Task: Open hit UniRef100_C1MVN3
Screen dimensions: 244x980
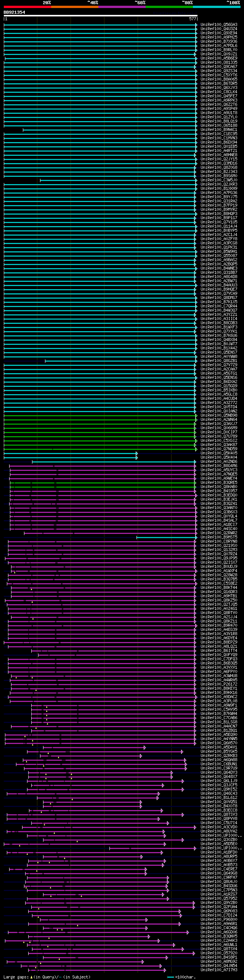Action: click(x=219, y=138)
